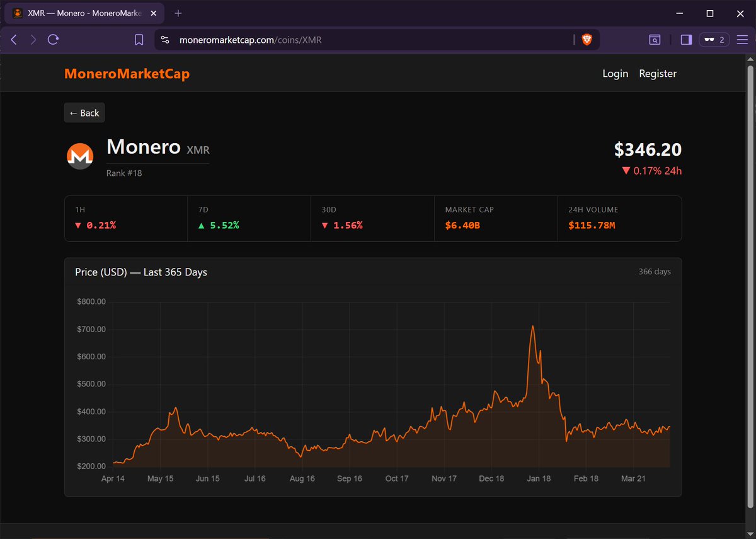Click the $800.00 y-axis label
The height and width of the screenshot is (539, 756).
[x=91, y=302]
